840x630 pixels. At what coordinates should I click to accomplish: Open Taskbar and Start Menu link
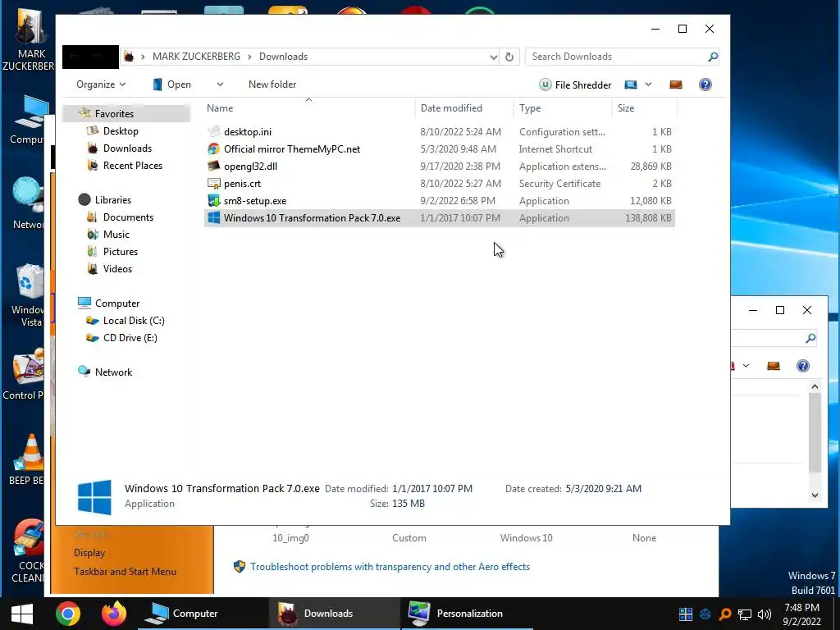click(125, 572)
